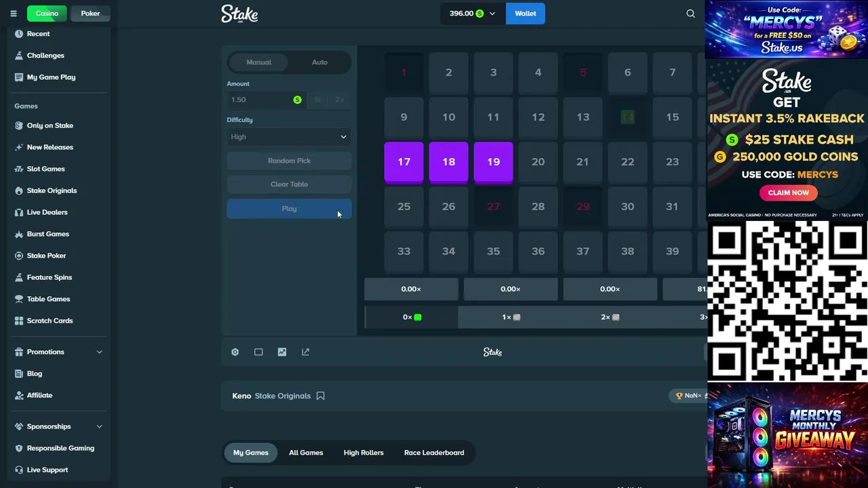Open the hamburger menu icon

(x=13, y=14)
